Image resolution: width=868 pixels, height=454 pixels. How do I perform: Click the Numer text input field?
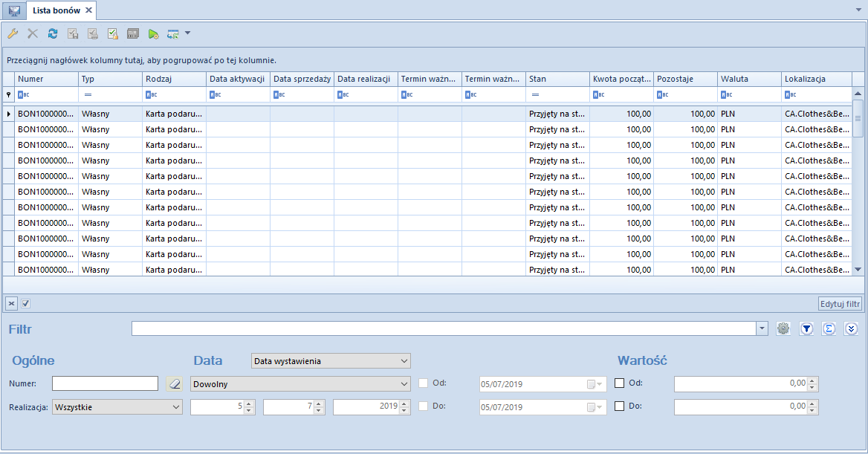pyautogui.click(x=105, y=383)
